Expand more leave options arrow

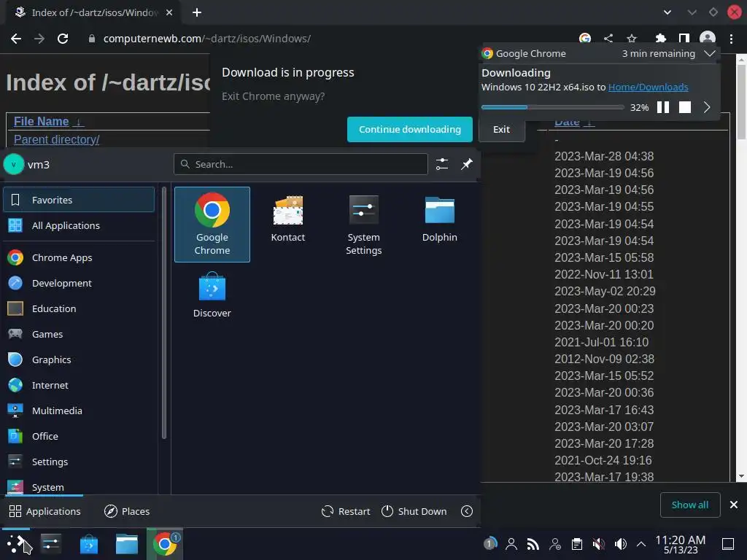click(x=467, y=511)
